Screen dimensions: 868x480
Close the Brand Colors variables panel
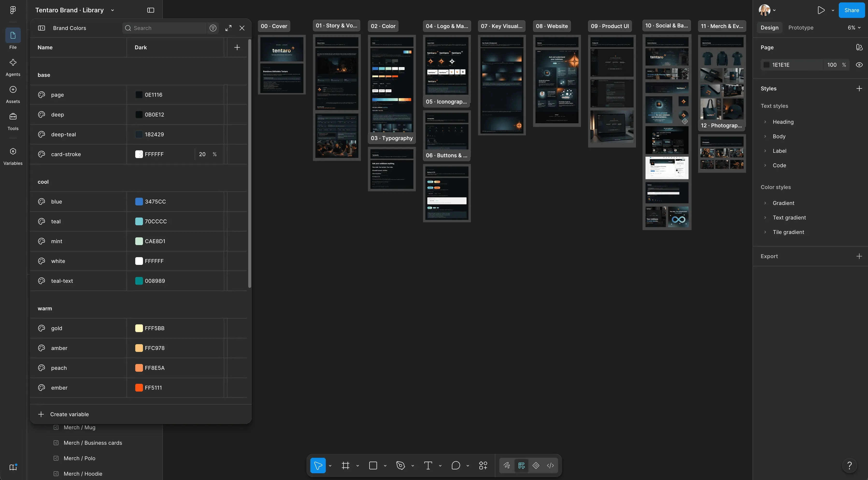(242, 28)
